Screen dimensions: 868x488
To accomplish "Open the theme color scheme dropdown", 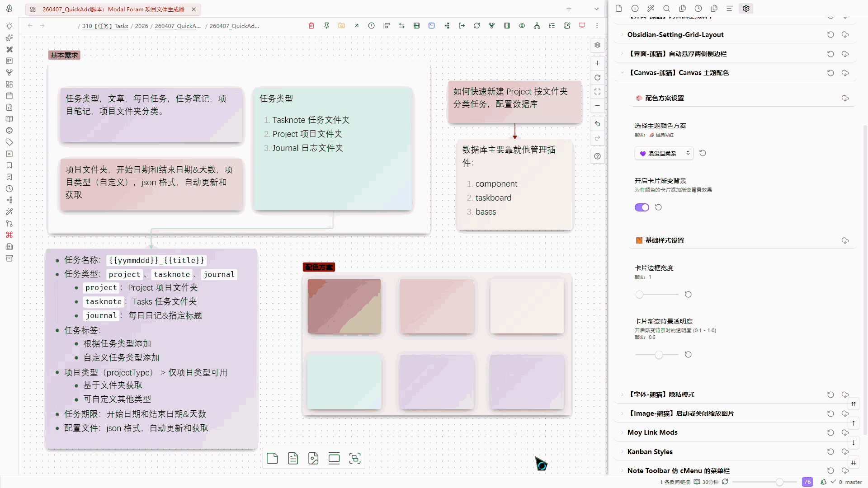I will [663, 153].
